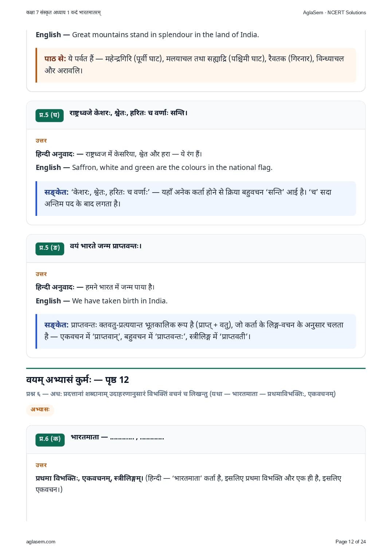
Task: Click the प्रश्न ६ instruction subtitle line
Action: pyautogui.click(x=181, y=394)
